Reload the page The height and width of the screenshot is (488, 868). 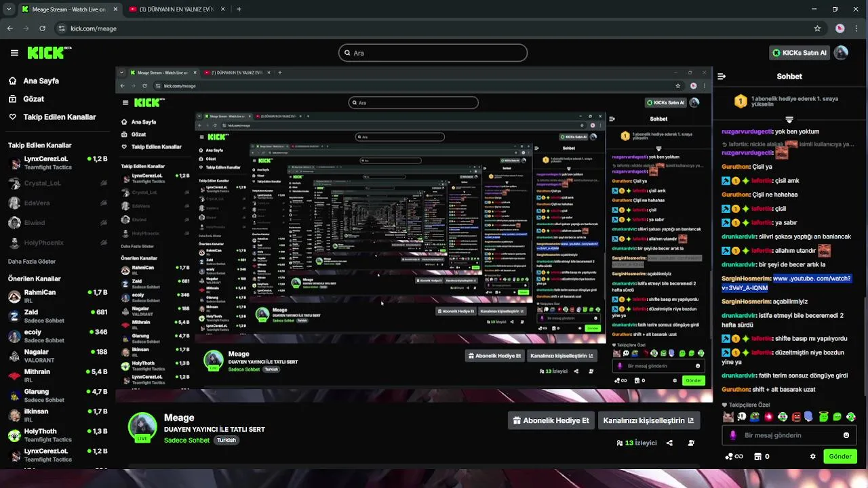point(42,28)
